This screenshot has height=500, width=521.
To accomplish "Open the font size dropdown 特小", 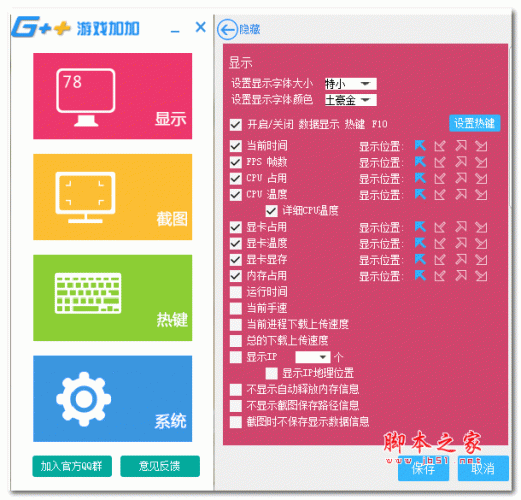I will (x=351, y=84).
